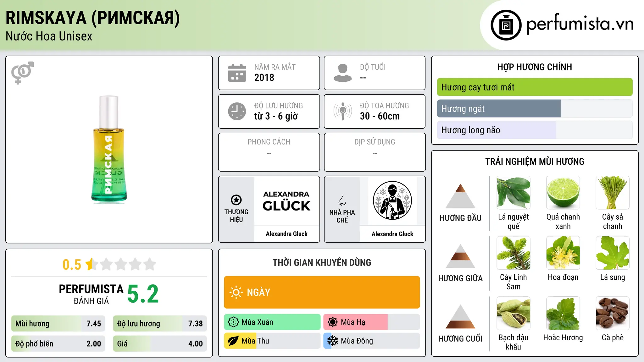This screenshot has width=644, height=362.
Task: Click the 30 - 60cm sillage value
Action: pos(380,116)
